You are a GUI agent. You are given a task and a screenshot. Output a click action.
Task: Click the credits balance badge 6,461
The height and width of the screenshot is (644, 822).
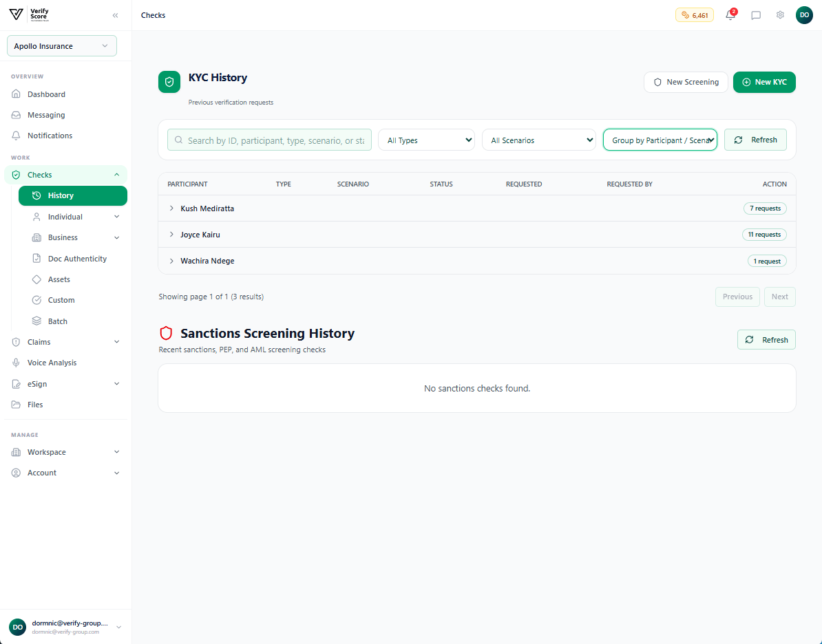[694, 15]
